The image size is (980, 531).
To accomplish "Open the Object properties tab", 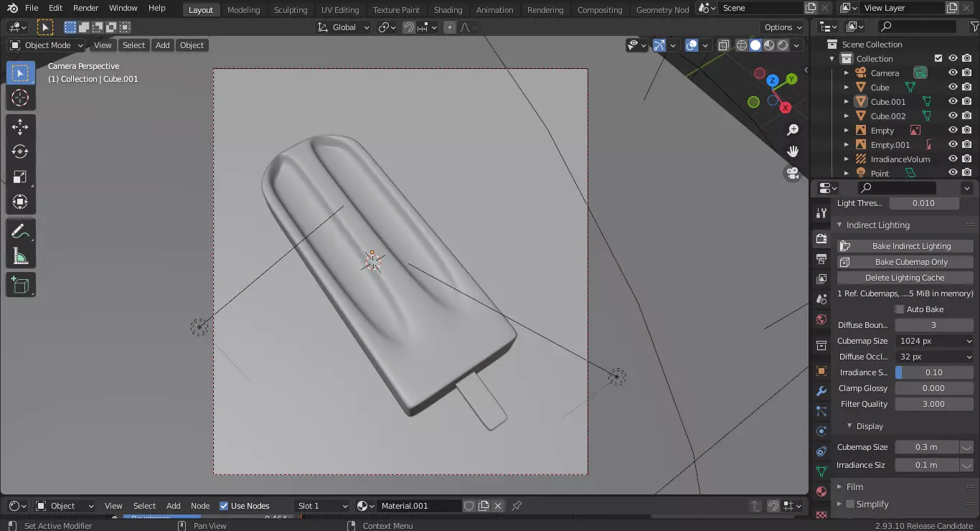I will pyautogui.click(x=821, y=371).
